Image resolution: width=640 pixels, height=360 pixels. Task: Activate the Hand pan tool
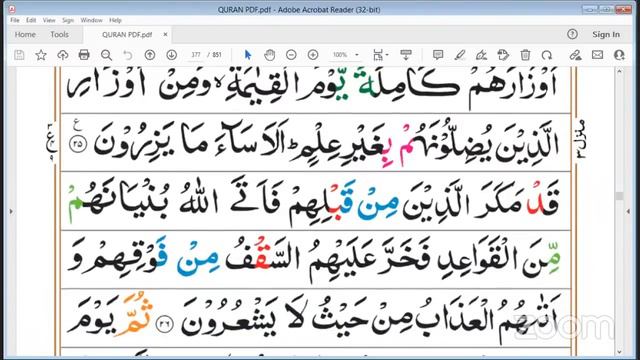click(269, 55)
